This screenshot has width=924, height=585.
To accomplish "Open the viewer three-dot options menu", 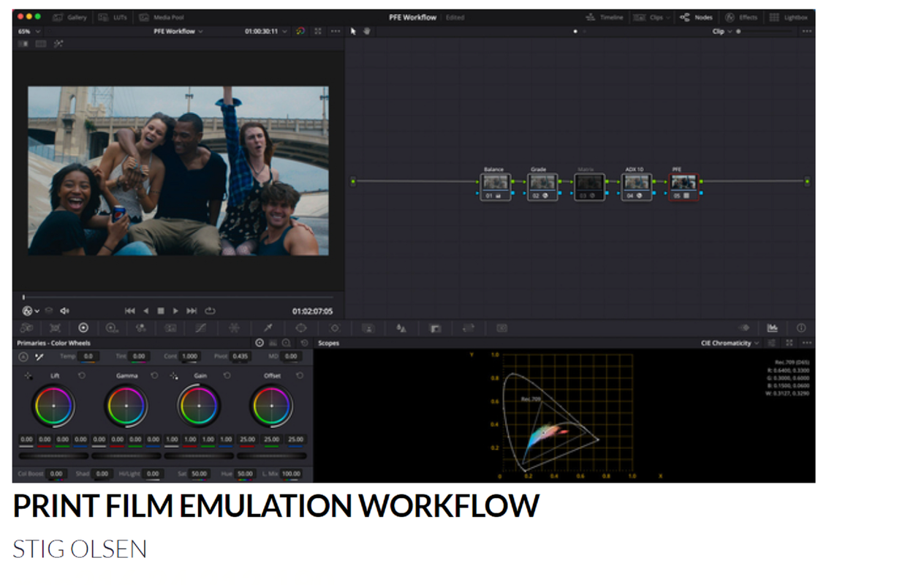I will [336, 31].
